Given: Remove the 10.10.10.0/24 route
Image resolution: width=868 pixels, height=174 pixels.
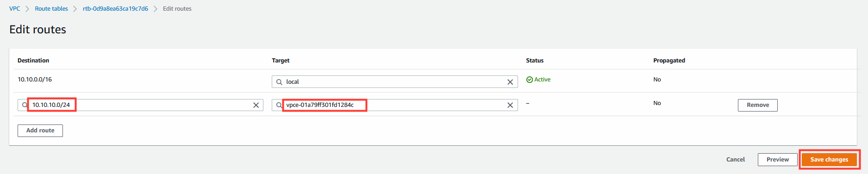Looking at the screenshot, I should click(757, 105).
